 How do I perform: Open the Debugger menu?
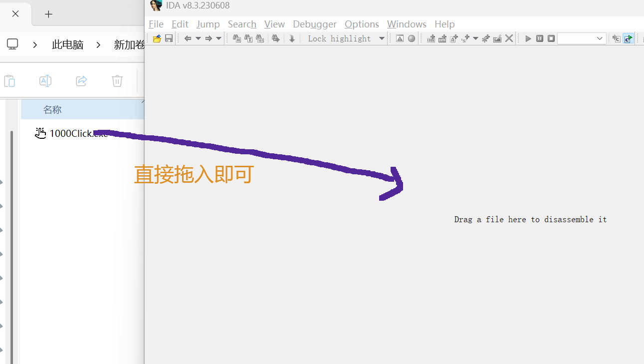(314, 24)
